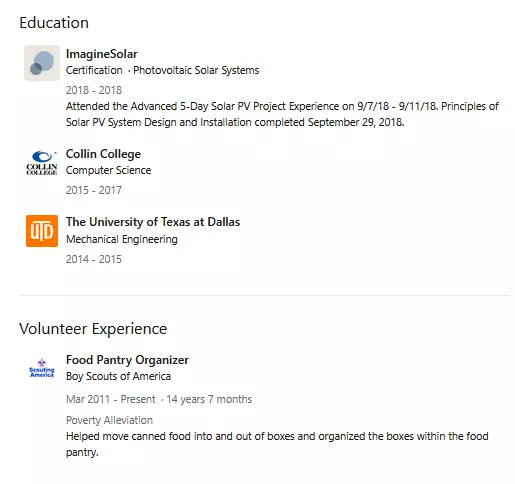
Task: Open The University of Texas at Dallas link
Action: pyautogui.click(x=153, y=222)
